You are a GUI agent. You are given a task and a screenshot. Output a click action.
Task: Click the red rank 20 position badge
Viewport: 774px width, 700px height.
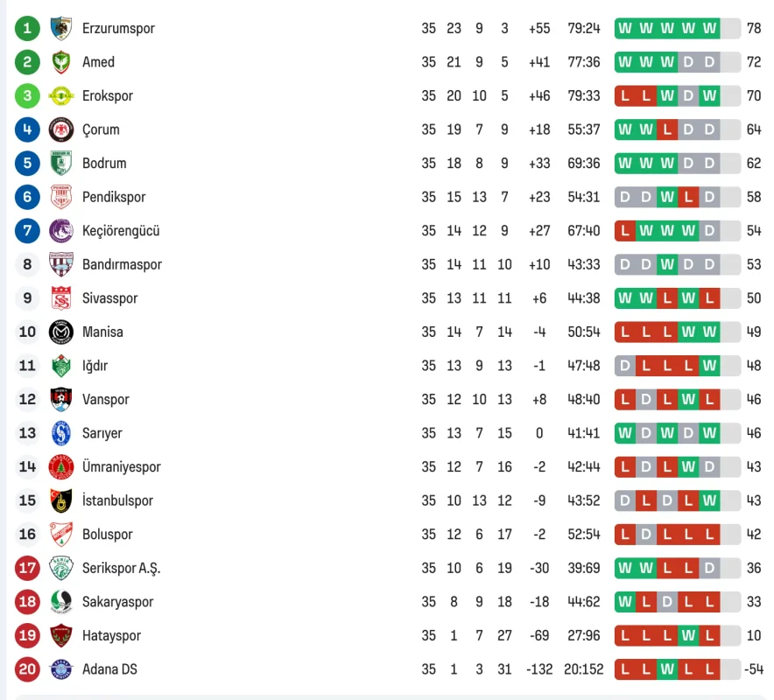(27, 669)
